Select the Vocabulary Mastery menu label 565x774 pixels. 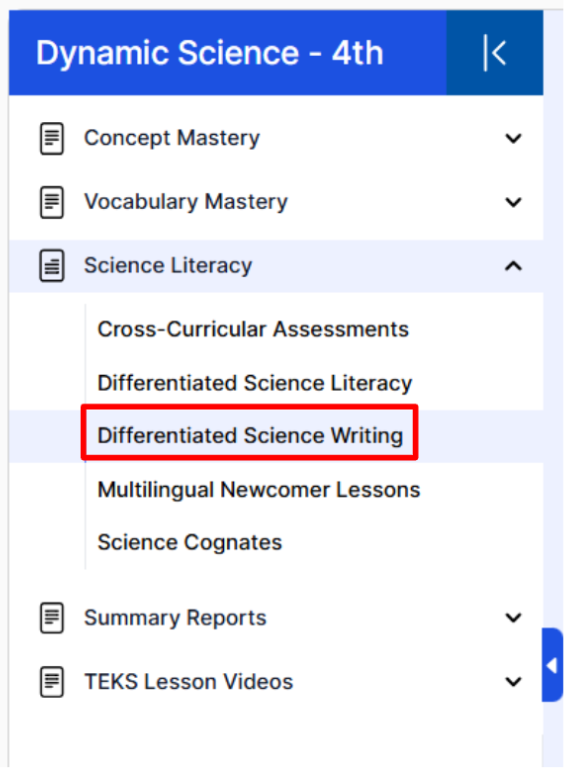tap(186, 202)
